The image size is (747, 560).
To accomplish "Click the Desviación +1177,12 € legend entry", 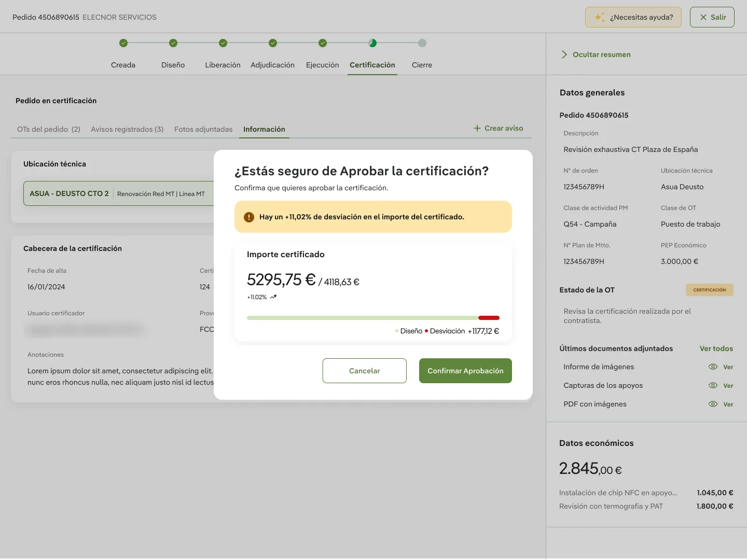I will [x=462, y=331].
